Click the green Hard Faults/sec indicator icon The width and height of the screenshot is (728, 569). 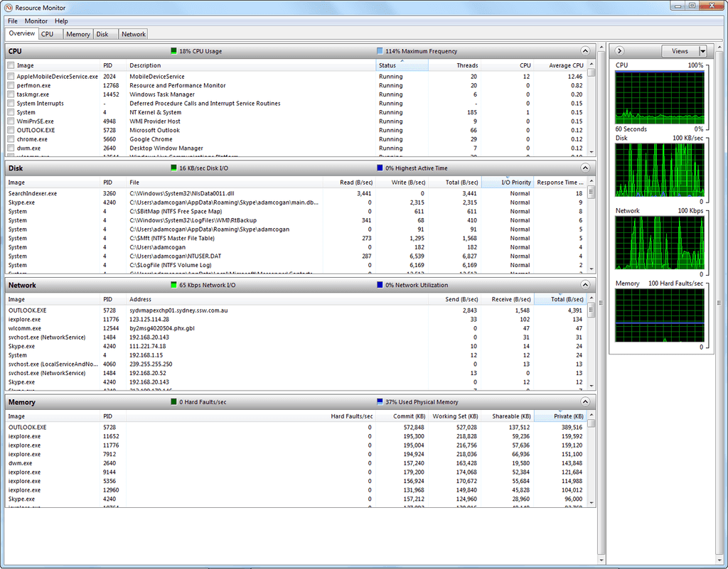(173, 401)
